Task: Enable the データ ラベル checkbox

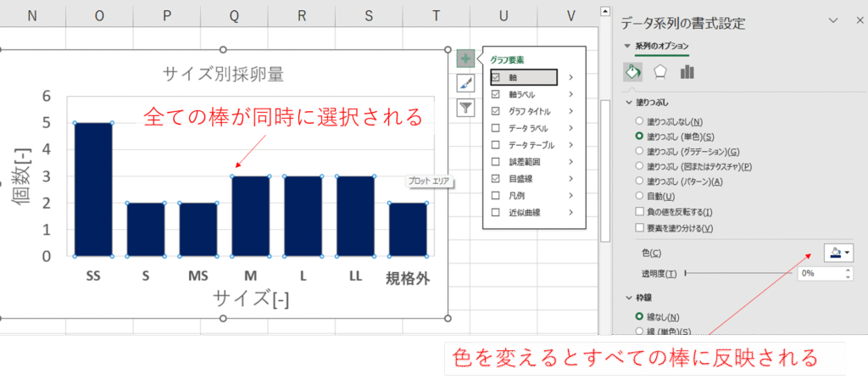Action: click(x=495, y=127)
